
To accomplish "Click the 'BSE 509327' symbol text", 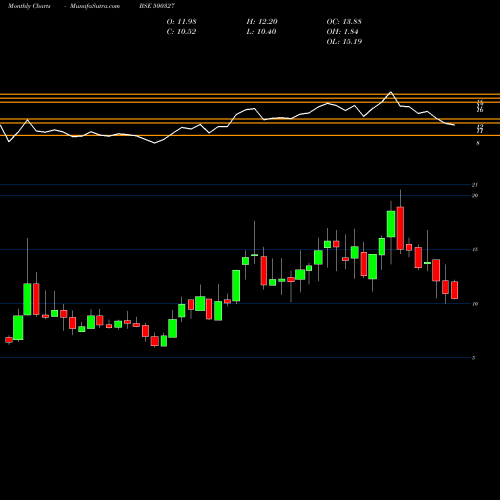I will 157,6.
